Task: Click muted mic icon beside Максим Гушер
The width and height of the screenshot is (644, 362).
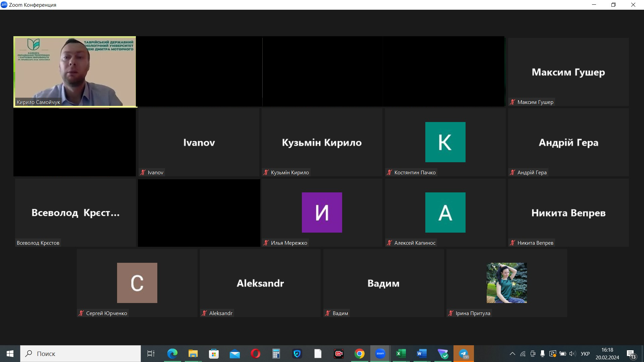Action: [x=512, y=102]
